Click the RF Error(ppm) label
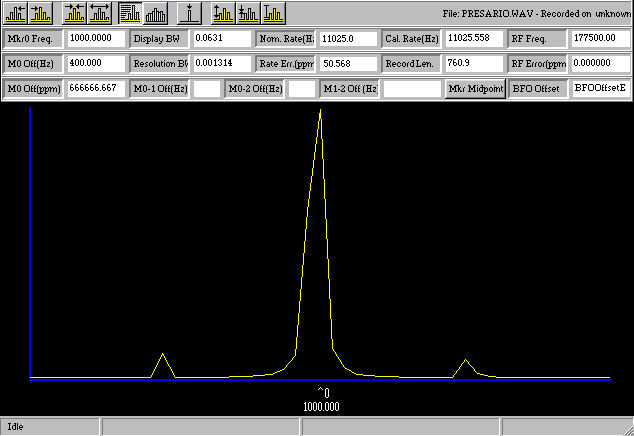 537,64
